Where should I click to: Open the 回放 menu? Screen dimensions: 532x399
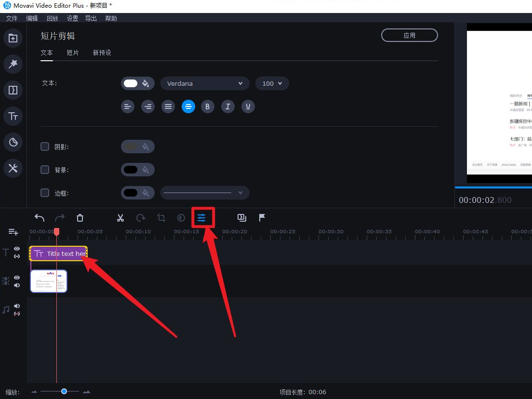(x=52, y=18)
